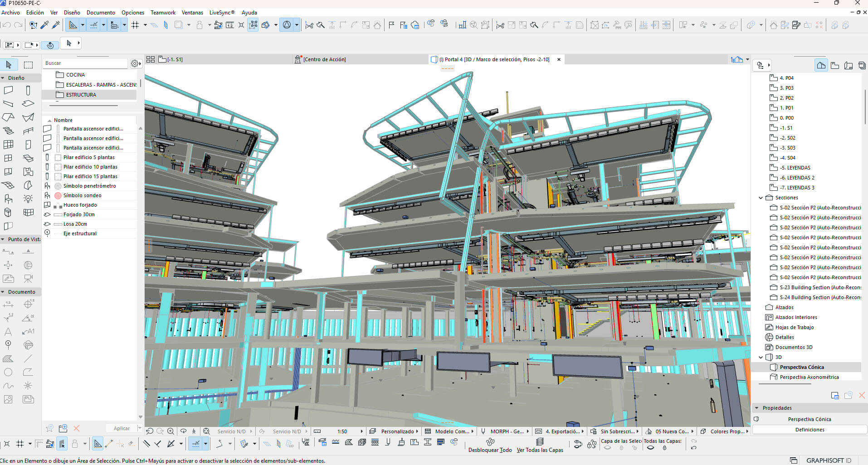Toggle the guide lines ruler button in bottom toolbar
Viewport: 868px width, 465px height.
(98, 444)
